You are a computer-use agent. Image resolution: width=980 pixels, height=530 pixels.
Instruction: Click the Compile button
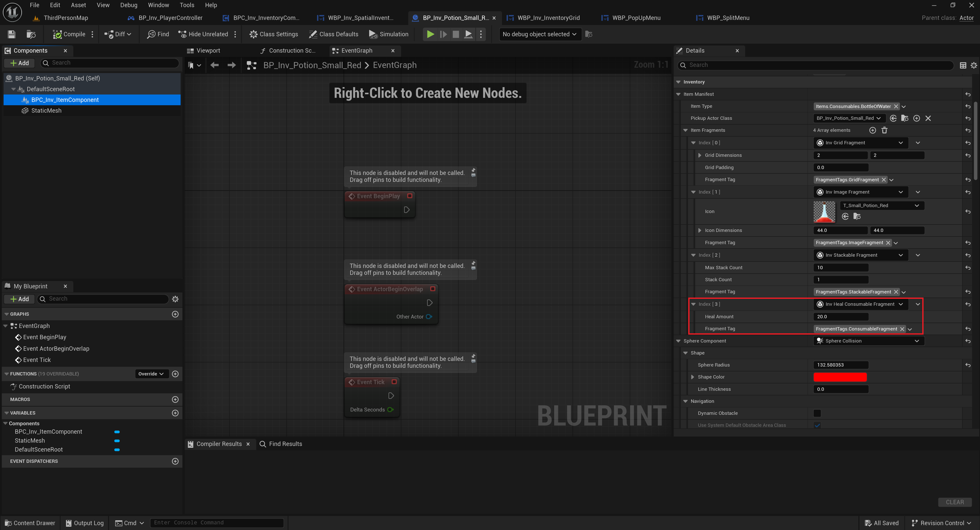(69, 34)
